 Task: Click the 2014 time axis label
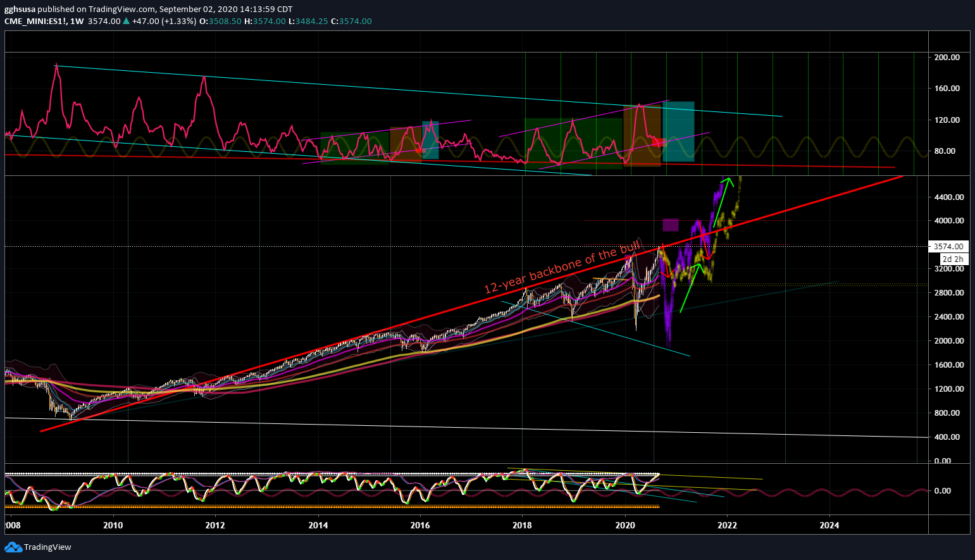pyautogui.click(x=318, y=525)
